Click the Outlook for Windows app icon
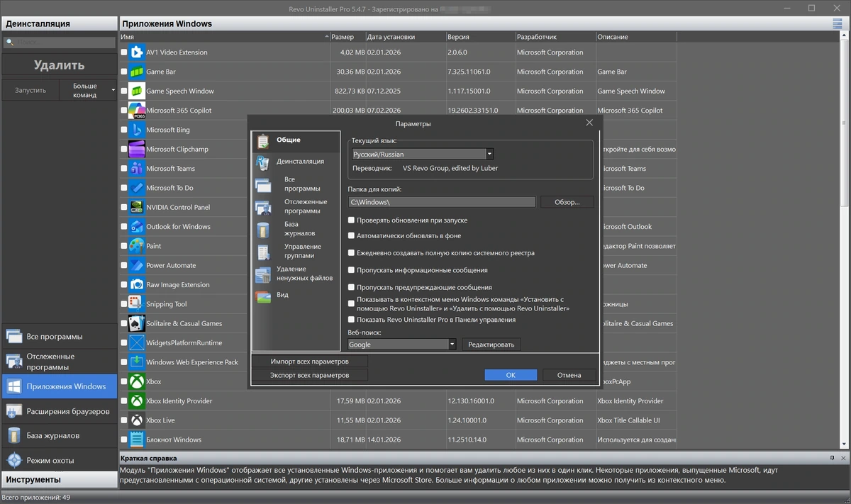 click(136, 227)
